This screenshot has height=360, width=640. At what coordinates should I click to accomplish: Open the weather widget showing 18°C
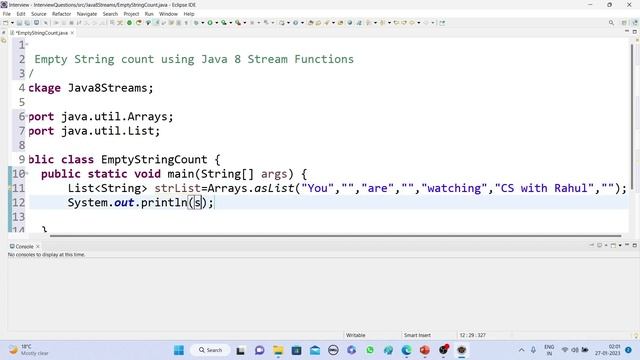pyautogui.click(x=29, y=350)
